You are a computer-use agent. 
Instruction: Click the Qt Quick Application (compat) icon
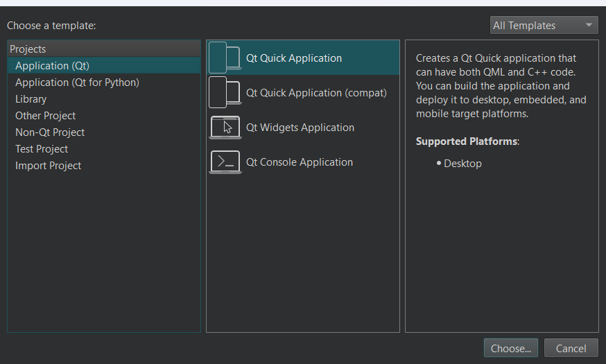tap(225, 92)
